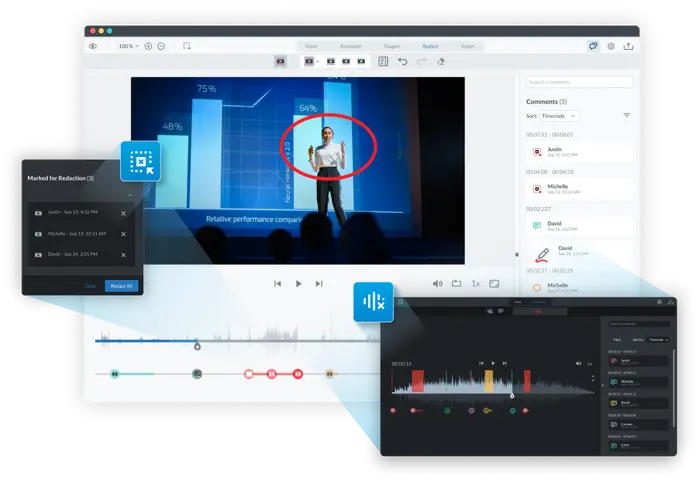Click the undo arrow
Screen dimensions: 700x480
click(x=402, y=61)
